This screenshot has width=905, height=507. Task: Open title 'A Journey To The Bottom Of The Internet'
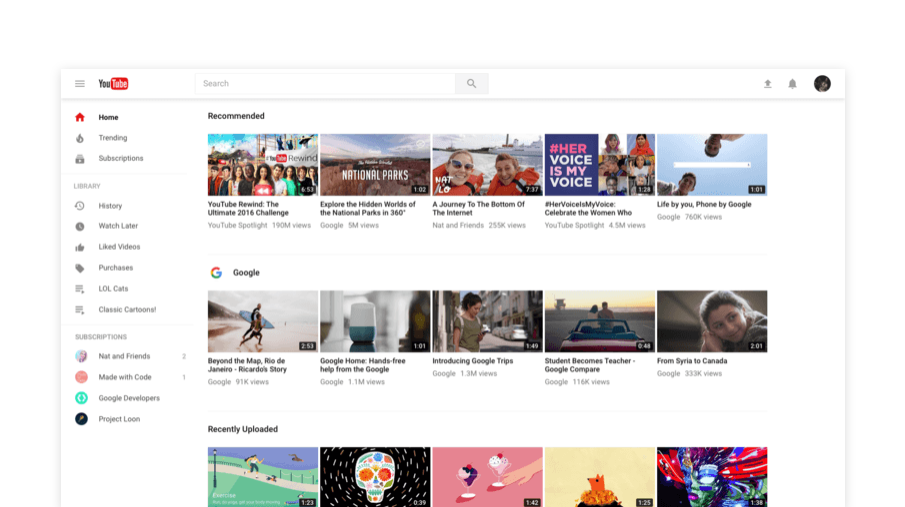(478, 208)
